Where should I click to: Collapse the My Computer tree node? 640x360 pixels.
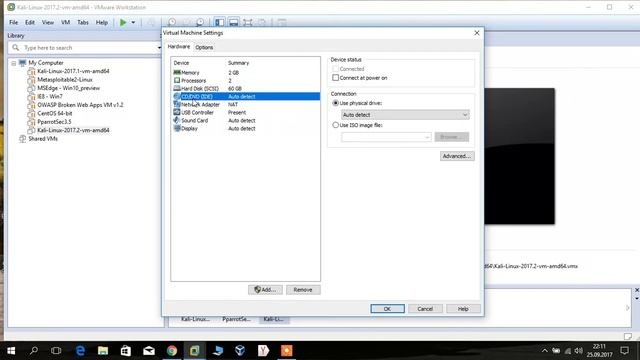(13, 63)
